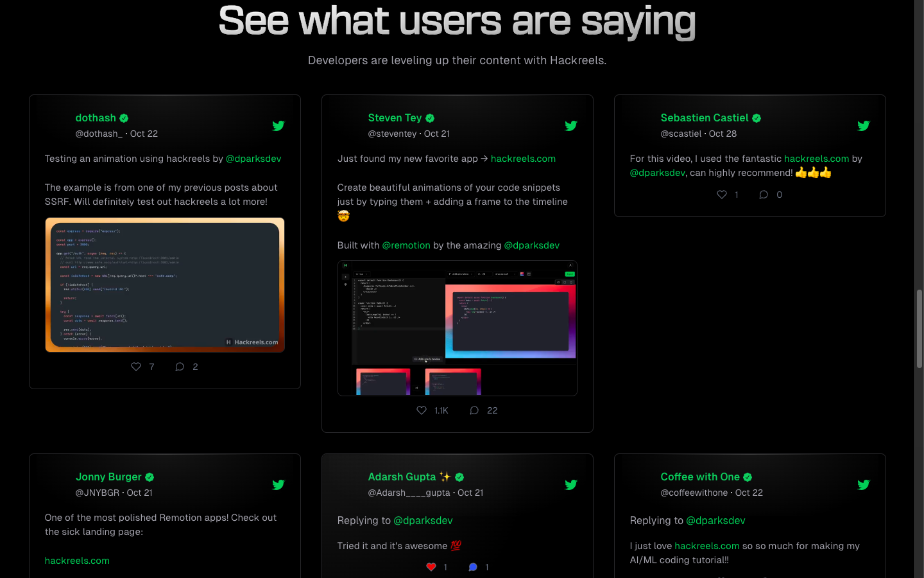Click @dparksdev in Coffee with One's reply
The height and width of the screenshot is (578, 924).
coord(715,521)
